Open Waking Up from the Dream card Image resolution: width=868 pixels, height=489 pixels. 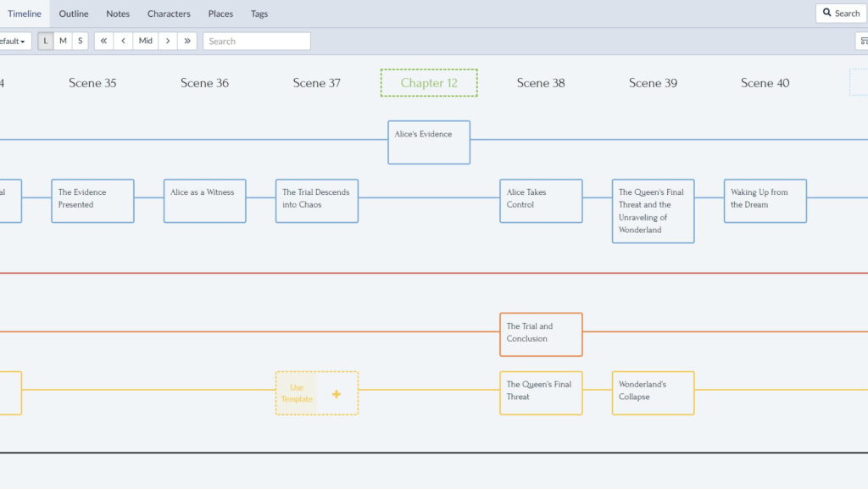coord(765,201)
